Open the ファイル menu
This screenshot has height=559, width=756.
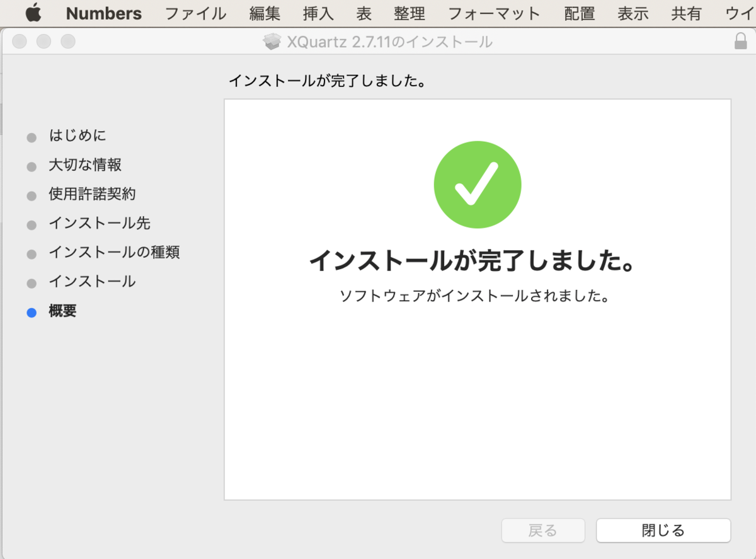pos(195,13)
